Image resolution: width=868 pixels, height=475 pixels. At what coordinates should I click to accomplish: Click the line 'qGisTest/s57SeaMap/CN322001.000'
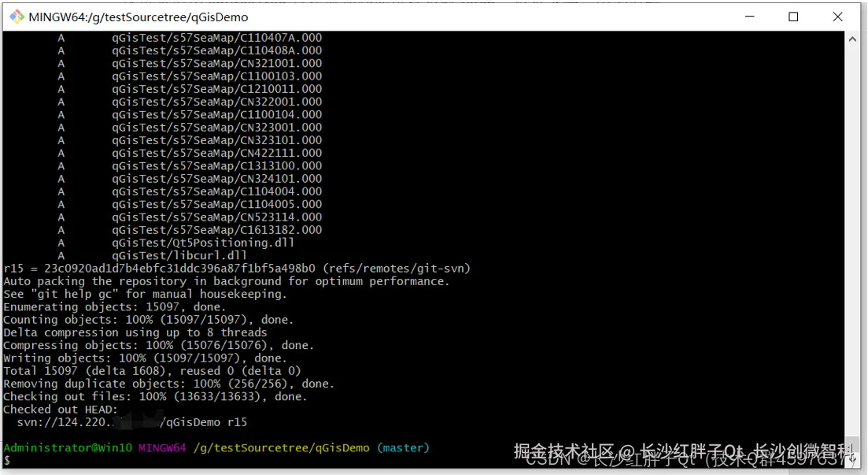click(217, 102)
